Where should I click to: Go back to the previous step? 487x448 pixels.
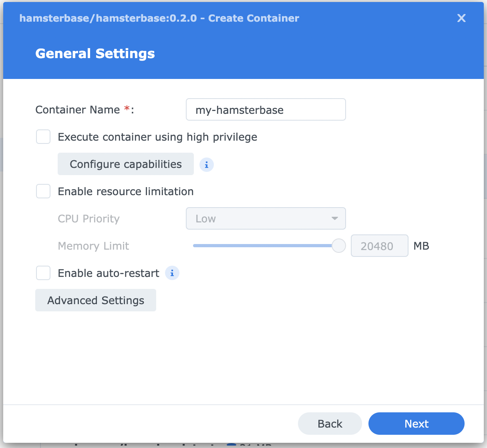(x=330, y=424)
